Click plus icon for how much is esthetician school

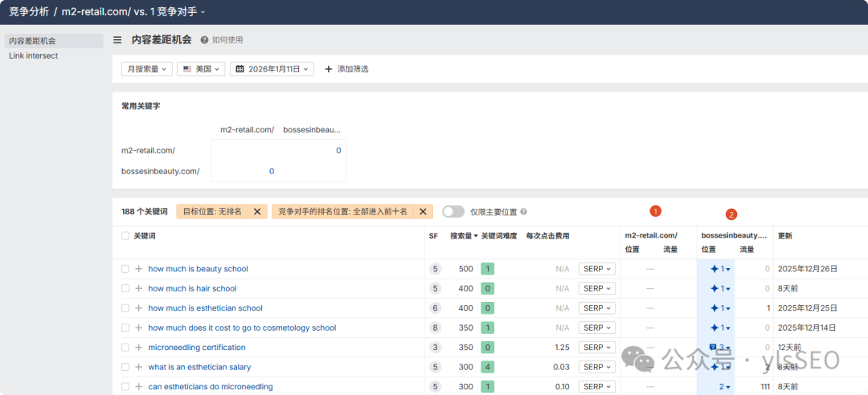138,308
